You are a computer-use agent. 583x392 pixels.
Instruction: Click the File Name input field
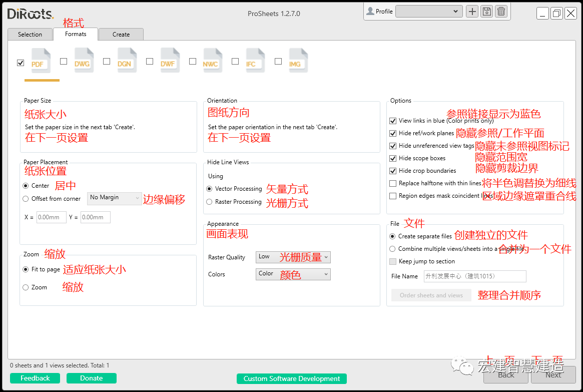475,276
